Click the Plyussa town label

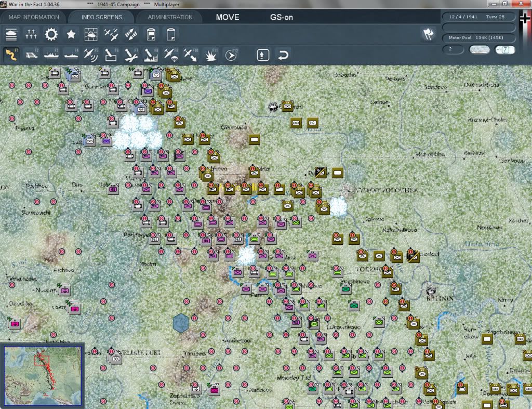click(25, 128)
